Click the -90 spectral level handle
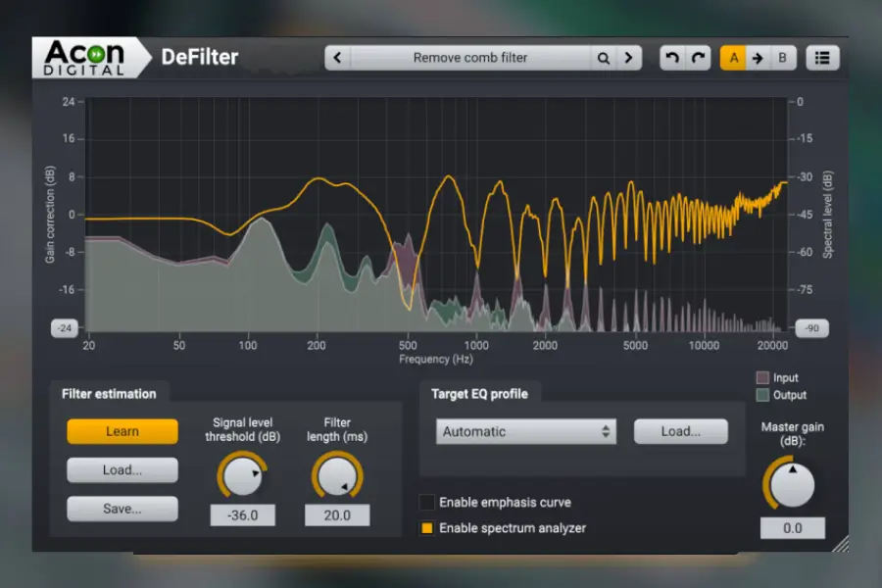Viewport: 882px width, 588px height. 811,328
